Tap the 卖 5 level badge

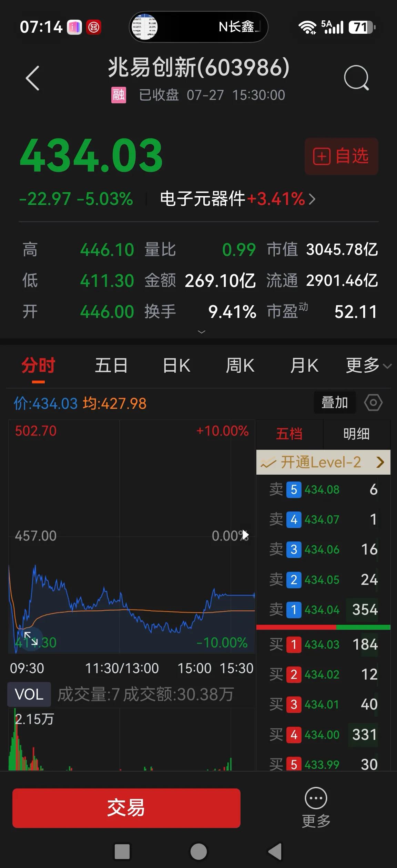[294, 489]
